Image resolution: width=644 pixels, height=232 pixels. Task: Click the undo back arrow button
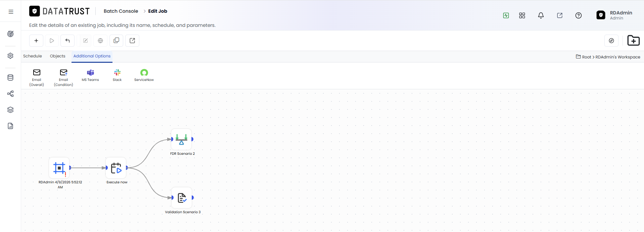(x=67, y=41)
